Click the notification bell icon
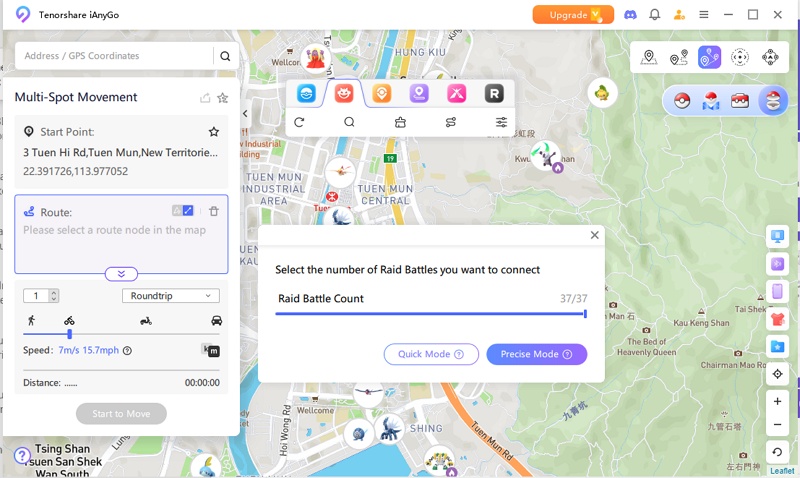The height and width of the screenshot is (478, 800). click(655, 15)
